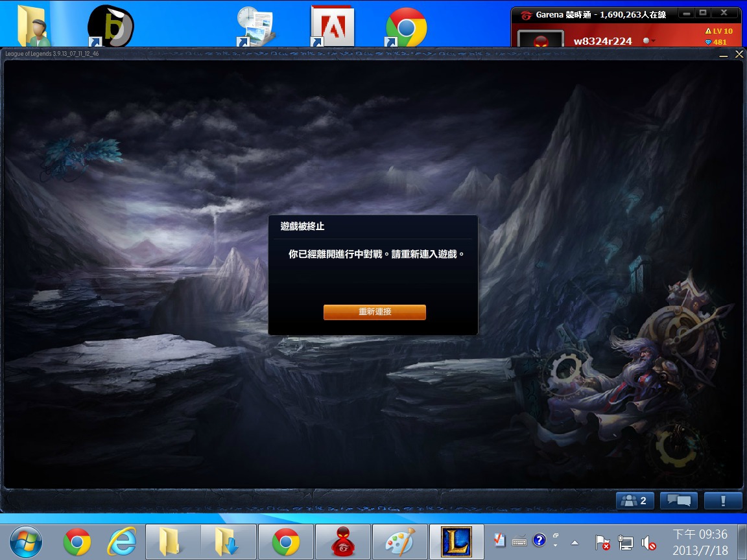Show hidden system tray icons arrow
The width and height of the screenshot is (747, 560).
575,542
